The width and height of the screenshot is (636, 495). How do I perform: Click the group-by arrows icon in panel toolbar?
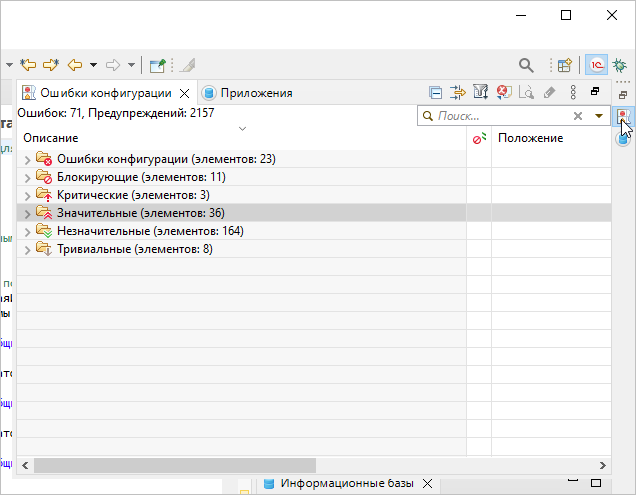pyautogui.click(x=458, y=93)
